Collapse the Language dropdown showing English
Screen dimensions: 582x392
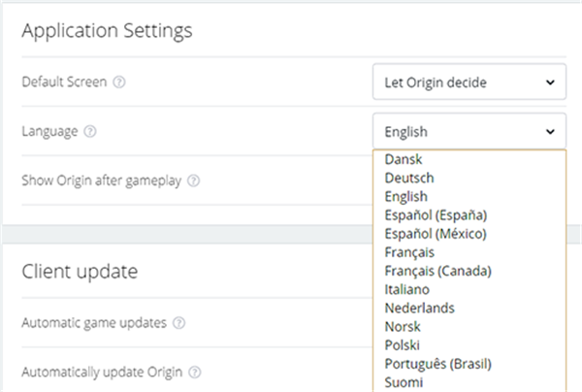tap(469, 131)
